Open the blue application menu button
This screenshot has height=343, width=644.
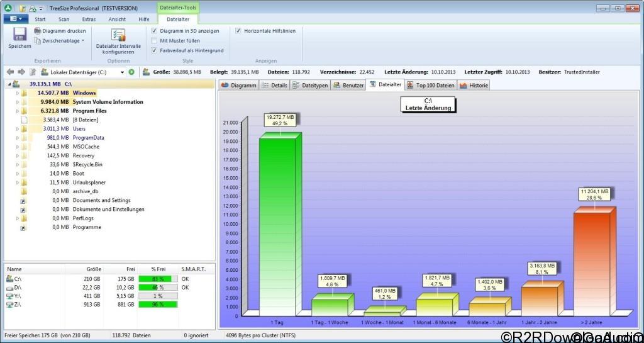pyautogui.click(x=16, y=19)
